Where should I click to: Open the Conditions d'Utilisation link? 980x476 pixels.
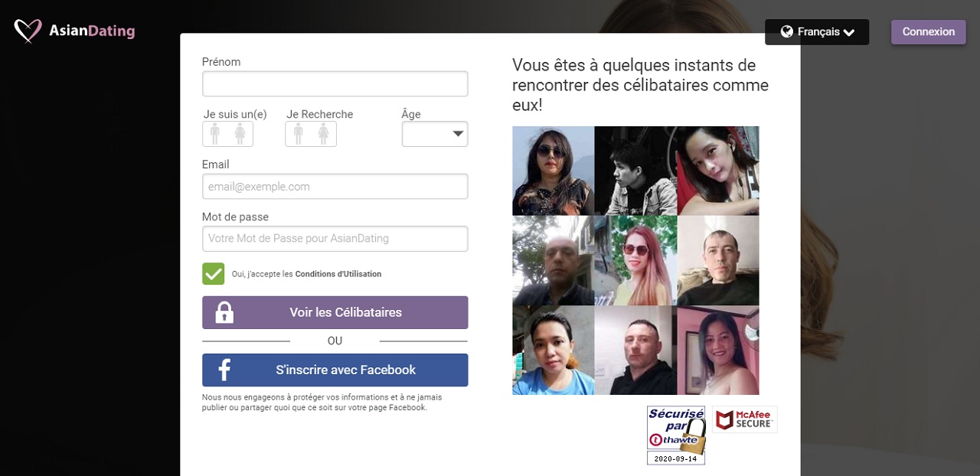pyautogui.click(x=338, y=274)
